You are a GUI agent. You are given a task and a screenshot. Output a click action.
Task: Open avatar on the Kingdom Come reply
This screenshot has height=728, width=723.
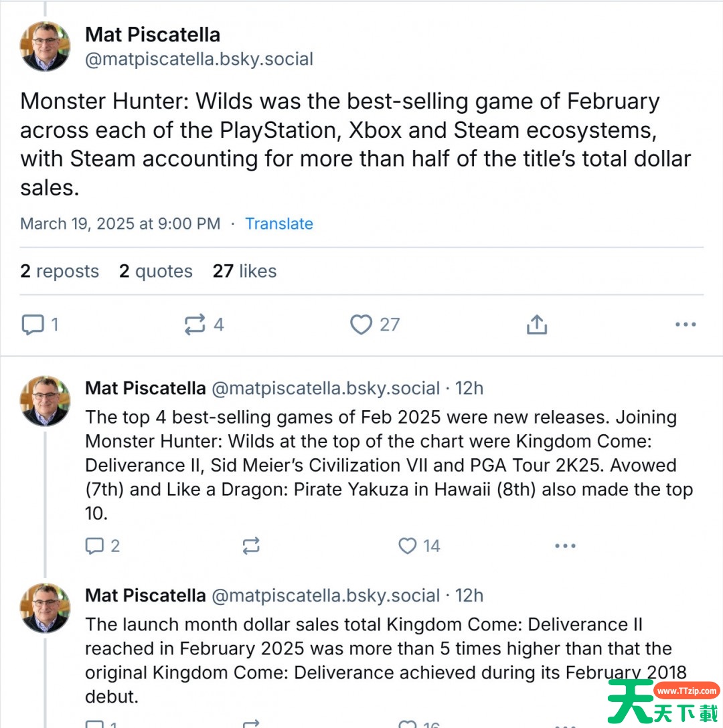tap(46, 608)
